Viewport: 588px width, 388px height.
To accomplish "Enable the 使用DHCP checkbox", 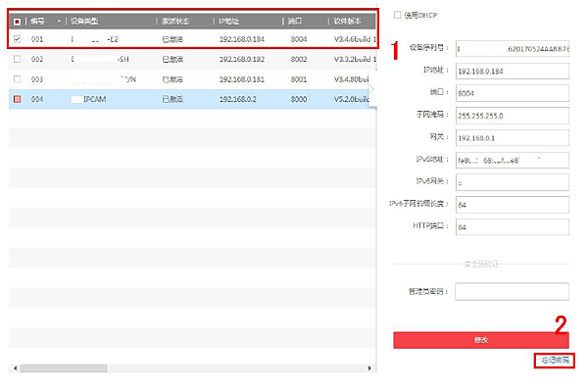I will coord(398,15).
